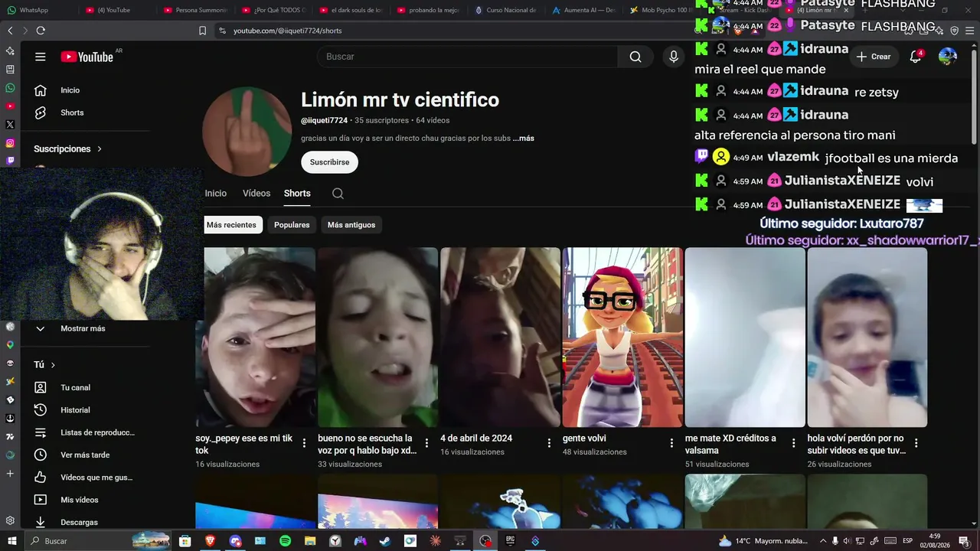980x551 pixels.
Task: Open X in browser side panel
Action: coord(10,124)
